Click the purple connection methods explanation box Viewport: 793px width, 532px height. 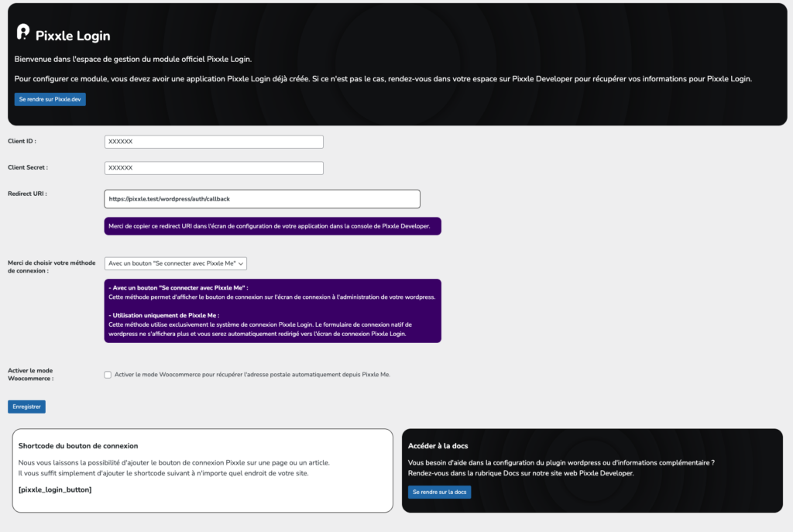pos(273,311)
